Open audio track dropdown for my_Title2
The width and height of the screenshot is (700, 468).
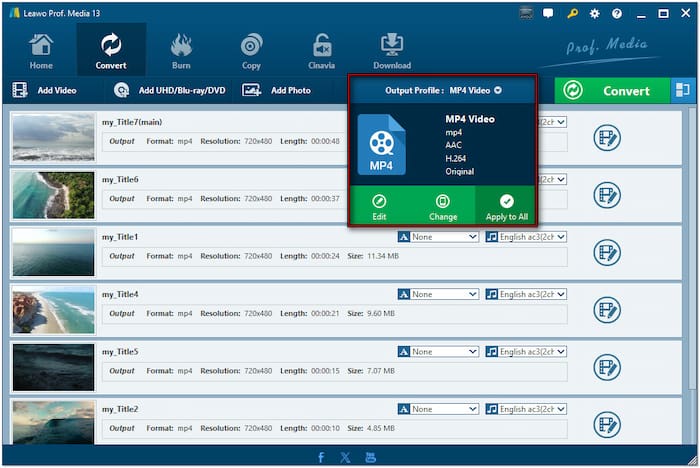pyautogui.click(x=526, y=409)
